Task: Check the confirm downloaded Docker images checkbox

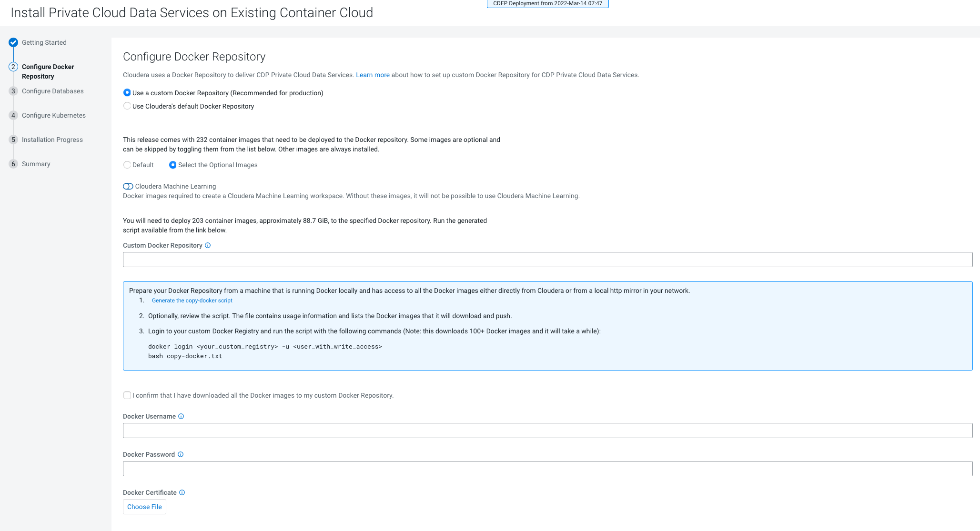Action: point(127,395)
